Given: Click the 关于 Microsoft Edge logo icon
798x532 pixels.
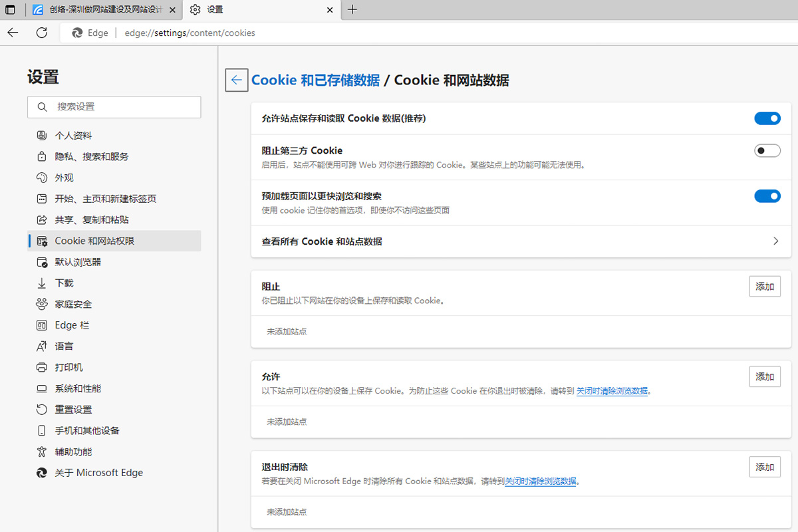Looking at the screenshot, I should coord(42,473).
